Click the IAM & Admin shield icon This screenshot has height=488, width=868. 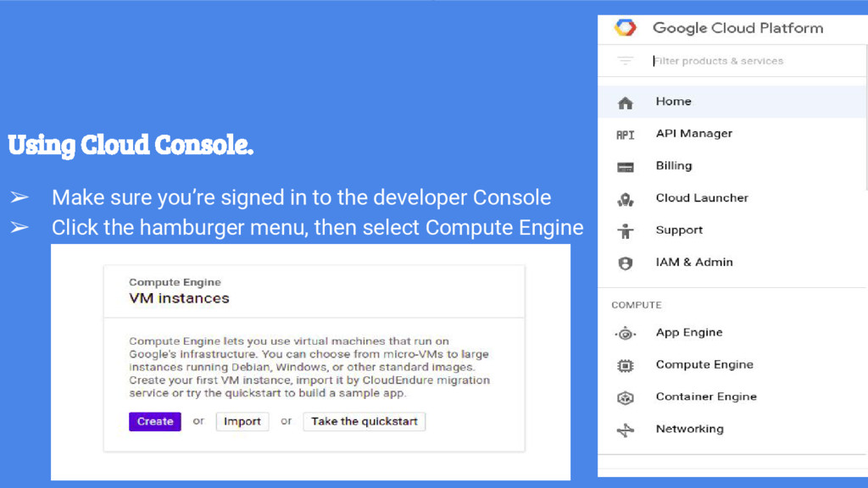point(625,263)
